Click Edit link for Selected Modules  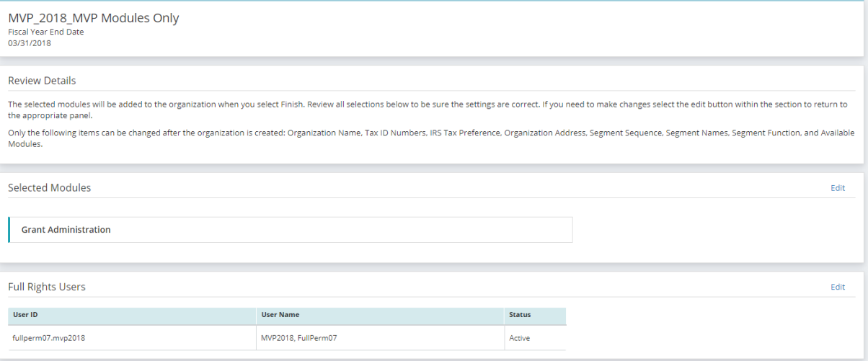point(837,188)
